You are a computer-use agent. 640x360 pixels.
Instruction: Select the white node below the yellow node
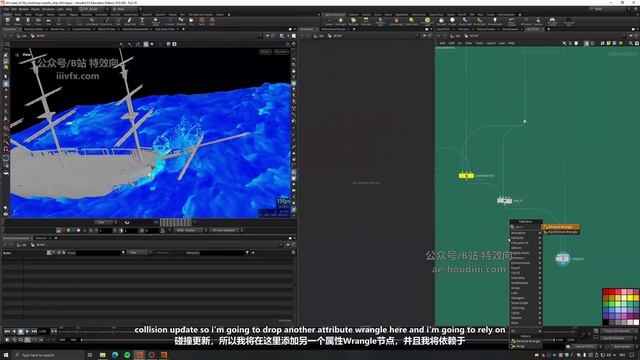[x=504, y=200]
